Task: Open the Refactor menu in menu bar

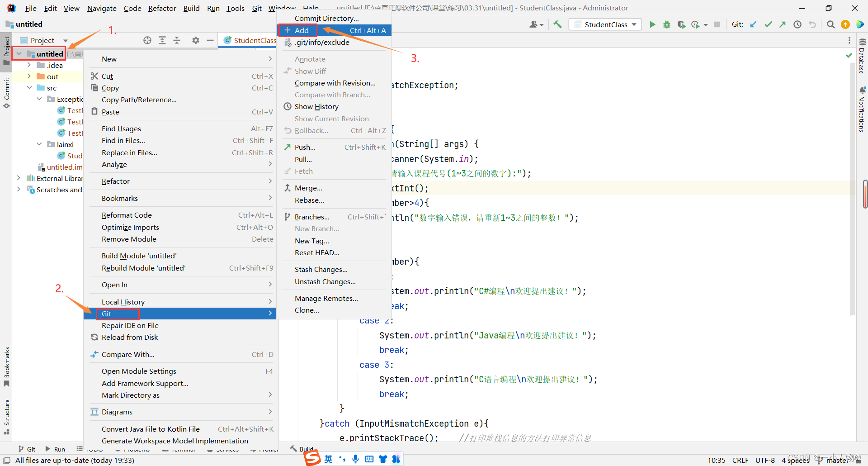Action: click(162, 8)
